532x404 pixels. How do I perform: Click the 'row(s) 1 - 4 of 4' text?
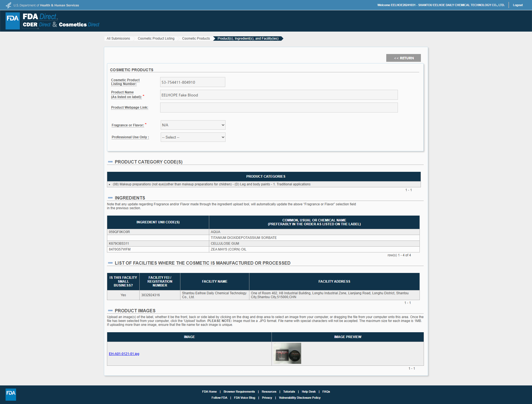point(399,255)
